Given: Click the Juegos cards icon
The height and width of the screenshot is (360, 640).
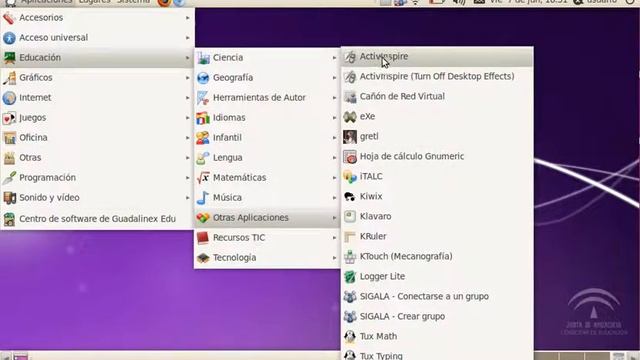Looking at the screenshot, I should click(9, 118).
